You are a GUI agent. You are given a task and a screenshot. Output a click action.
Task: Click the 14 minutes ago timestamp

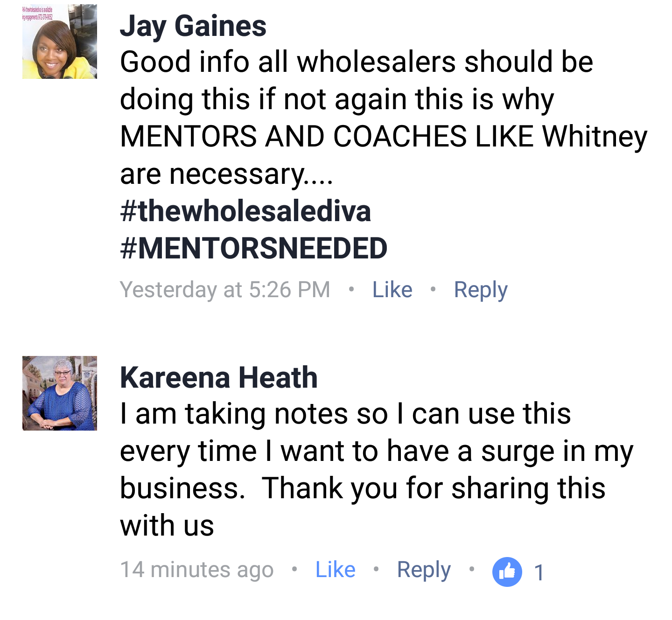pos(196,570)
